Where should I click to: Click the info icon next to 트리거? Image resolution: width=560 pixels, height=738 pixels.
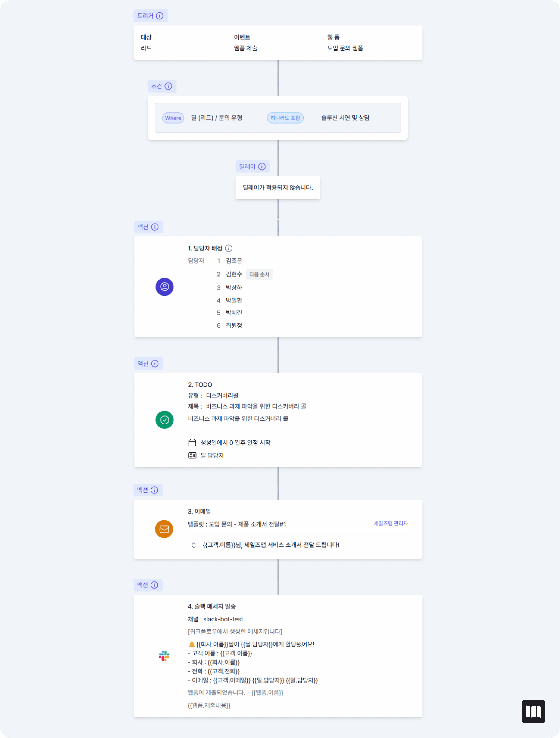pyautogui.click(x=160, y=16)
